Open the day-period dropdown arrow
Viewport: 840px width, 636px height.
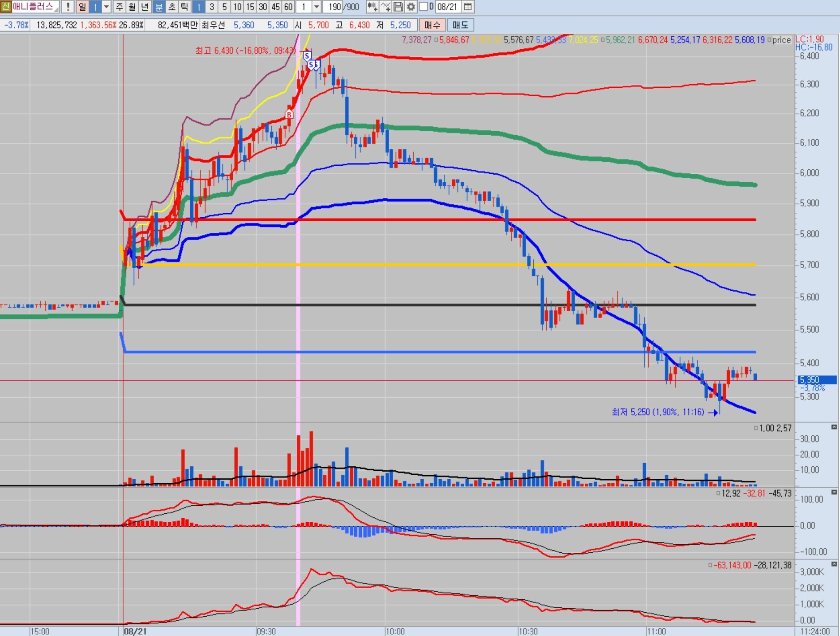[106, 7]
